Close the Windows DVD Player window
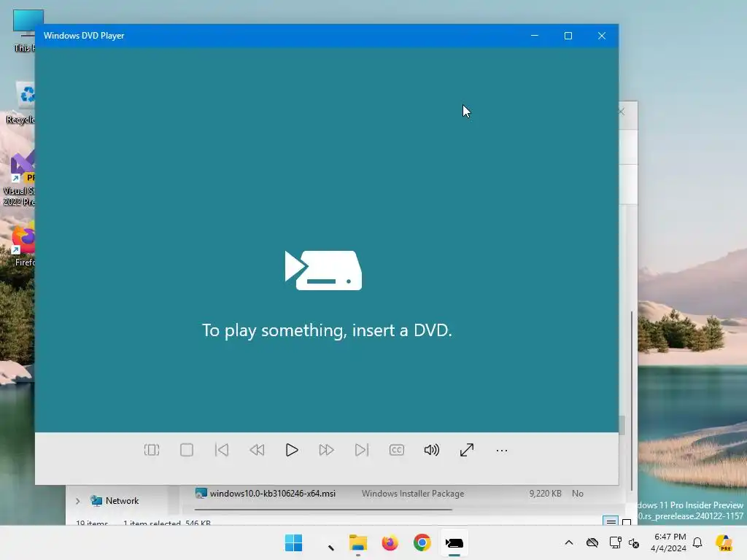Image resolution: width=747 pixels, height=560 pixels. (x=602, y=36)
